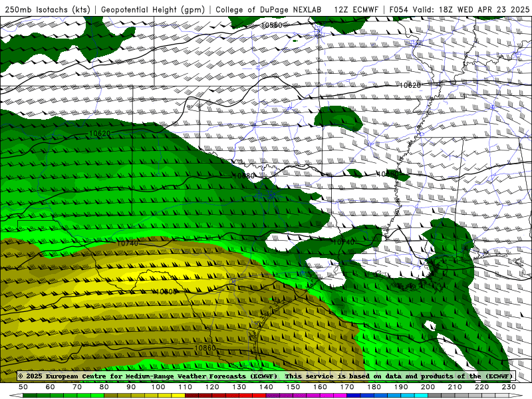Click the 10860 height contour label
The image size is (532, 399).
pyautogui.click(x=205, y=348)
